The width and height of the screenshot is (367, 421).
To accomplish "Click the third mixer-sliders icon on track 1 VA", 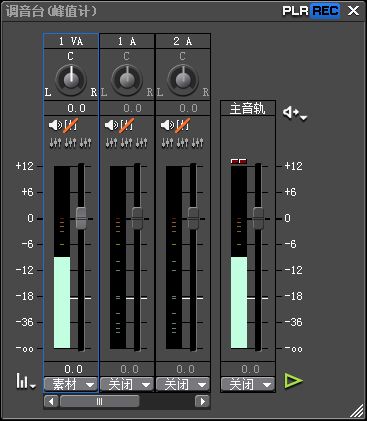I will [x=86, y=143].
